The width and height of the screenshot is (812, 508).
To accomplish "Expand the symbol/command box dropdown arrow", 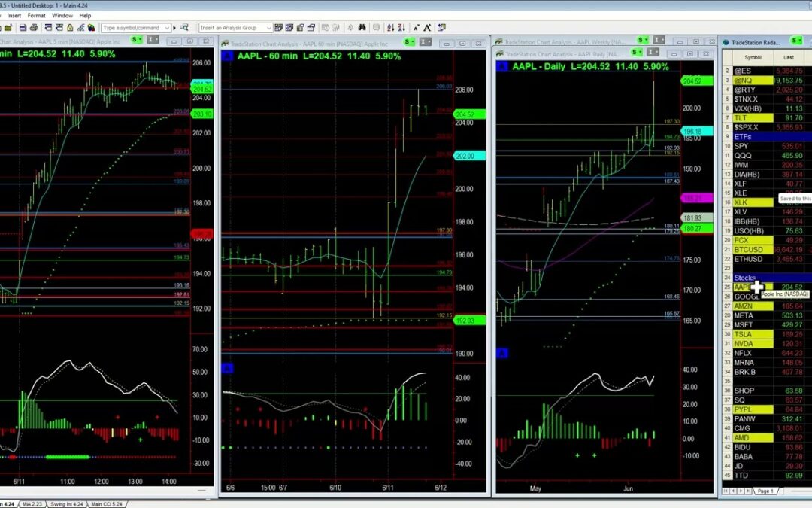I will [167, 28].
